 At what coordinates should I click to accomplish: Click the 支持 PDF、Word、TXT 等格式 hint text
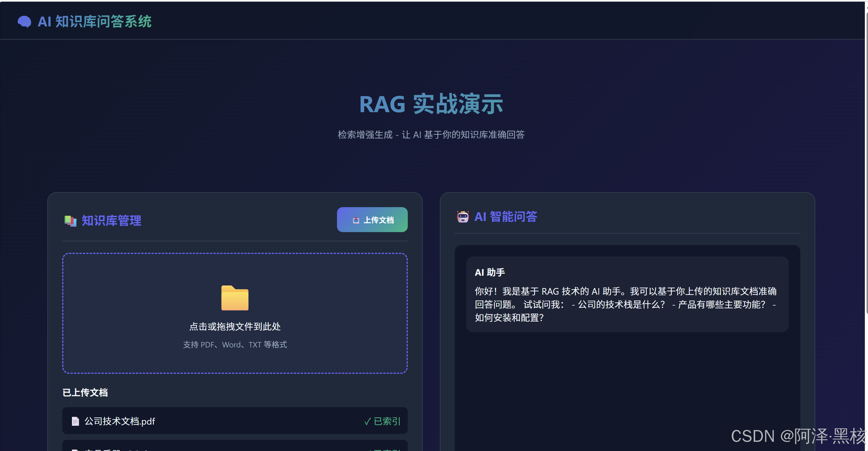[x=234, y=345]
